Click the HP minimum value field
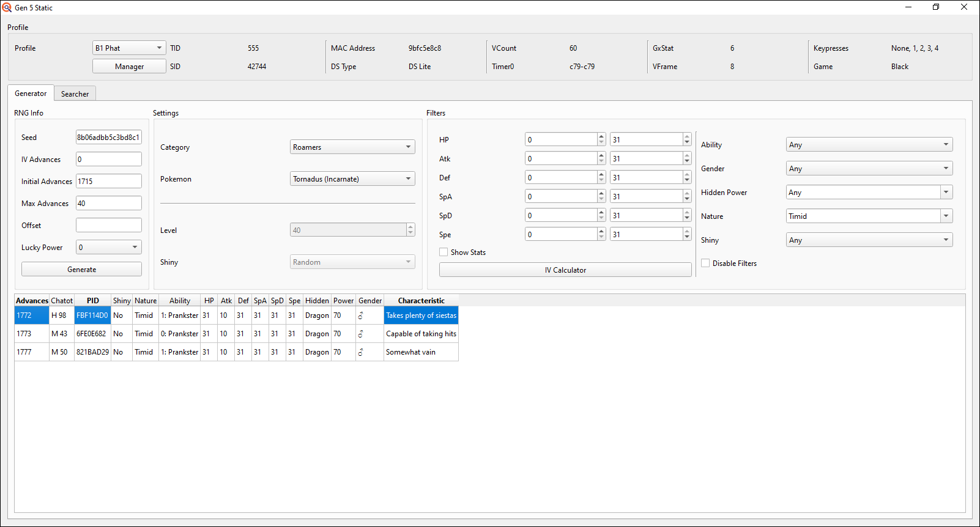Screen dimensions: 980x527 tap(561, 139)
